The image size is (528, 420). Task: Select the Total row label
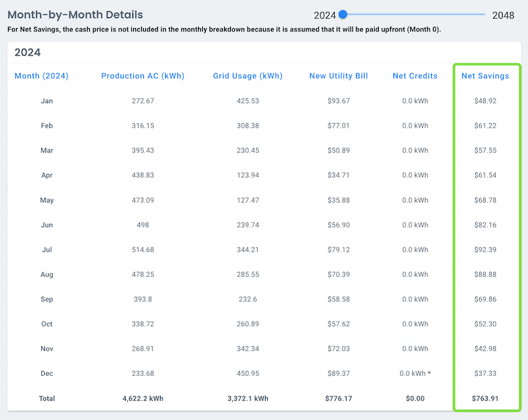coord(47,399)
